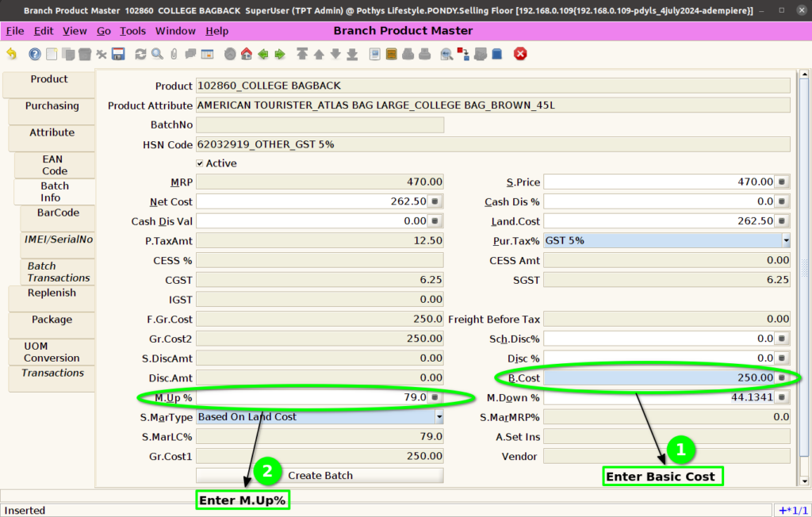The height and width of the screenshot is (517, 812).
Task: Open the Tools menu
Action: coord(132,31)
